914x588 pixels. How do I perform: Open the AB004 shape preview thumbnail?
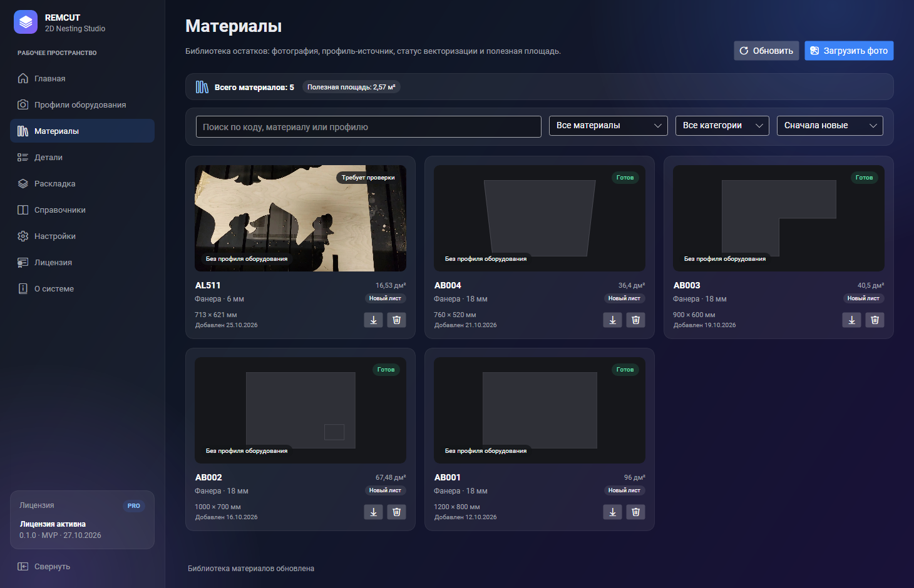pos(540,218)
